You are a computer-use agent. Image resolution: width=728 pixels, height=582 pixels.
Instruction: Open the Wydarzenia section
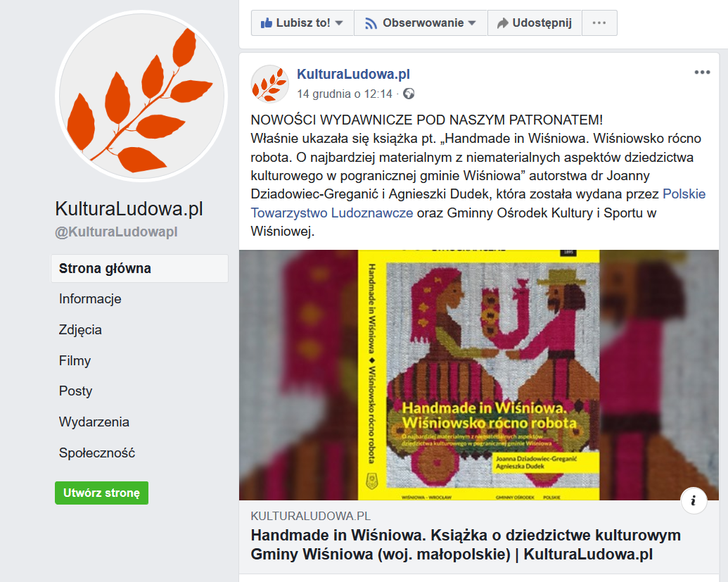coord(94,422)
